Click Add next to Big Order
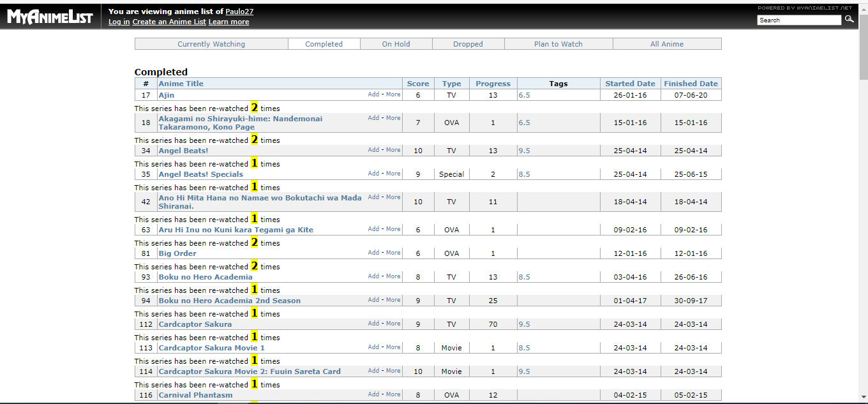 (x=373, y=253)
